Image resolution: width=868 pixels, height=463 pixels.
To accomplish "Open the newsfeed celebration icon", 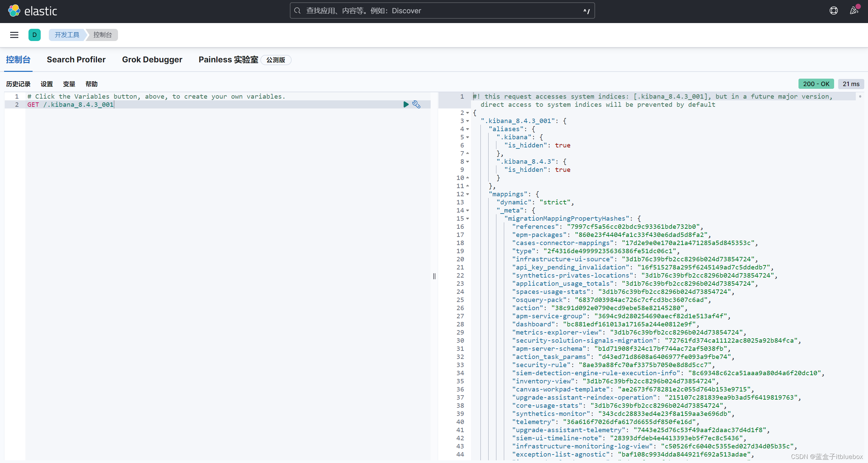I will [x=854, y=11].
